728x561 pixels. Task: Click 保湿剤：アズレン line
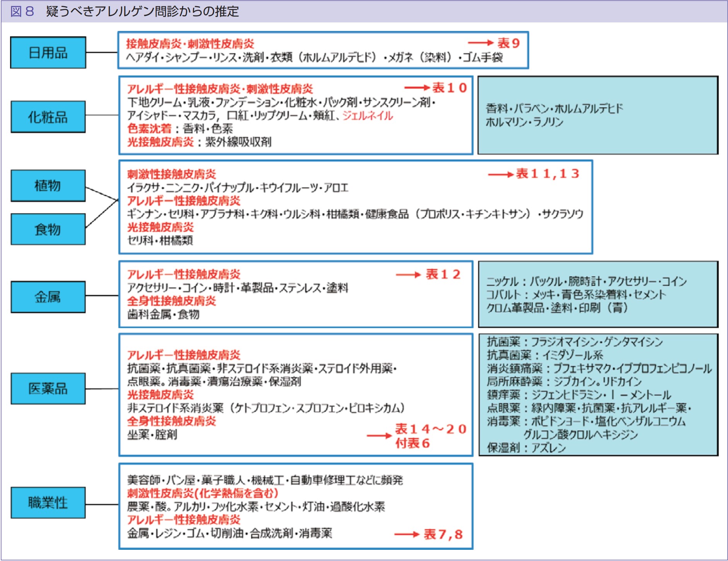pos(526,448)
